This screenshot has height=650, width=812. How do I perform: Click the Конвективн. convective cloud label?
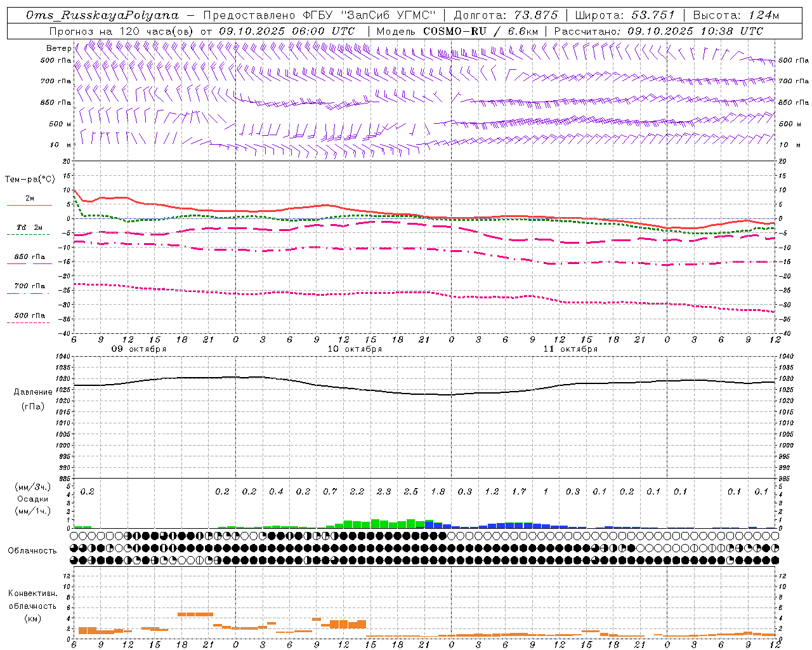click(32, 594)
